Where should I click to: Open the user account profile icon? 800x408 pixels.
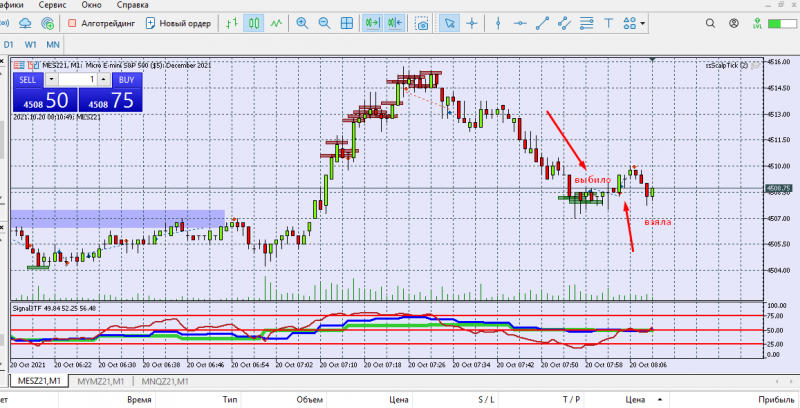(734, 23)
